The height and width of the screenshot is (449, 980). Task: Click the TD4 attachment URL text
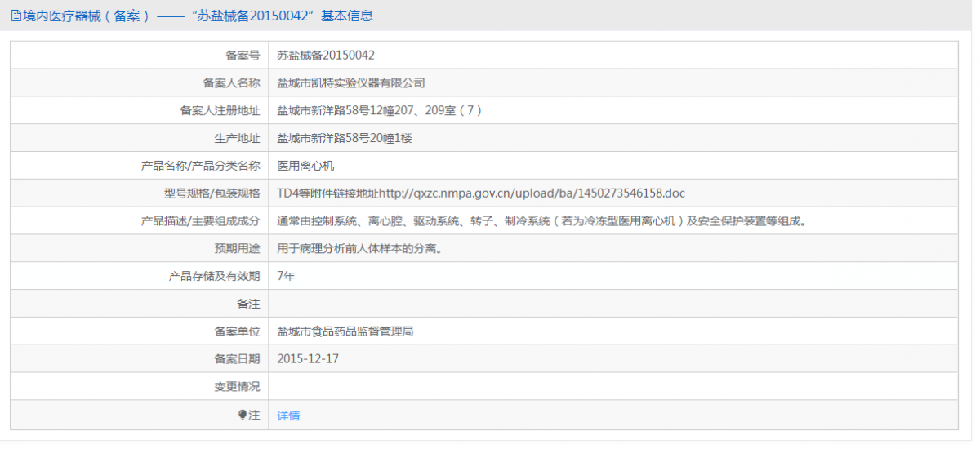(x=481, y=193)
